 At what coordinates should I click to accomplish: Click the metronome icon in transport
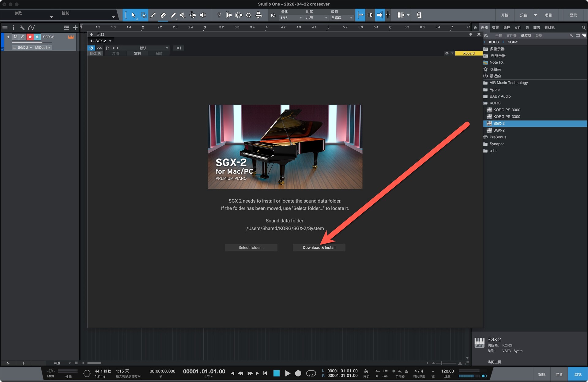click(406, 371)
